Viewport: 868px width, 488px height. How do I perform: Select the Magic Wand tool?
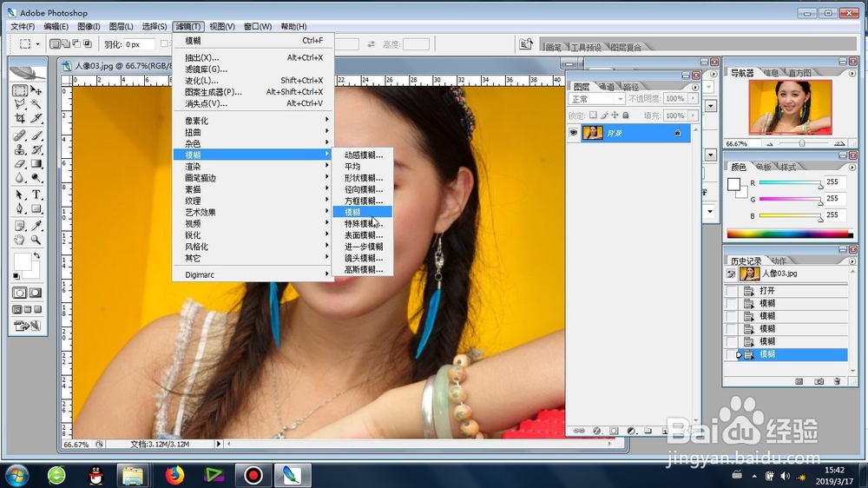coord(36,104)
